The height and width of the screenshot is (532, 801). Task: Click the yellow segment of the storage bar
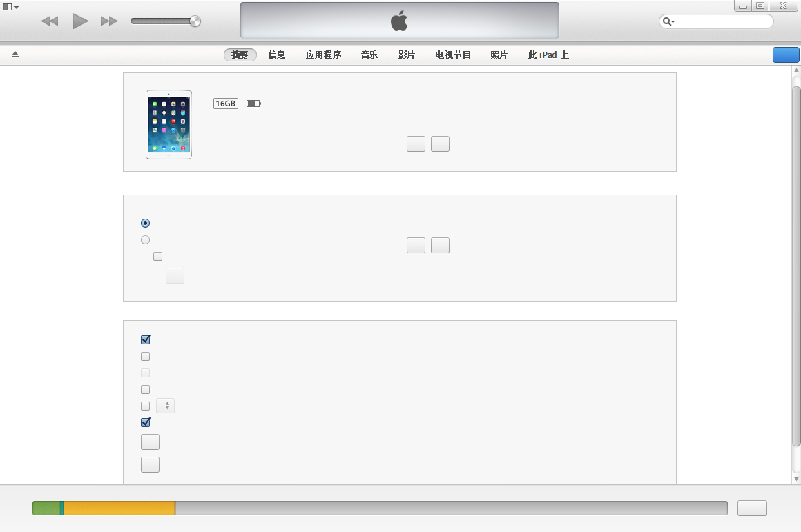click(x=119, y=509)
